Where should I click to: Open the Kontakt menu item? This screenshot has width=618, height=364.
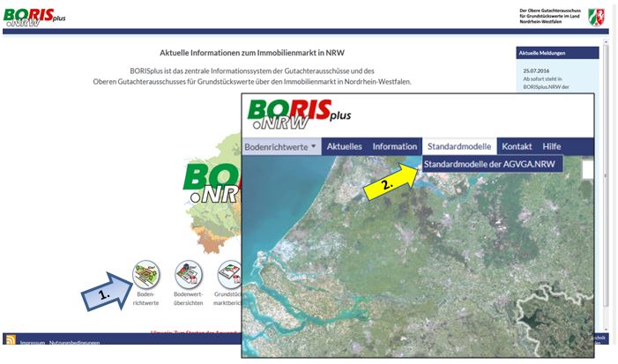[x=517, y=146]
